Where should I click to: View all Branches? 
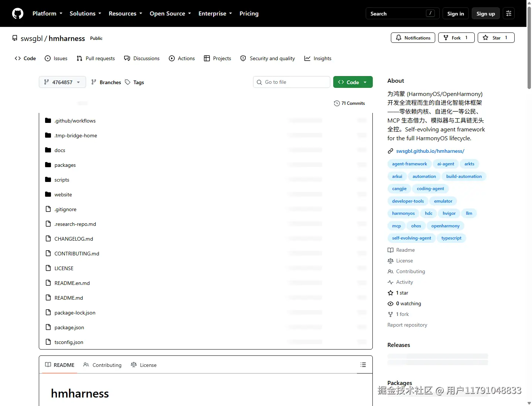point(106,82)
